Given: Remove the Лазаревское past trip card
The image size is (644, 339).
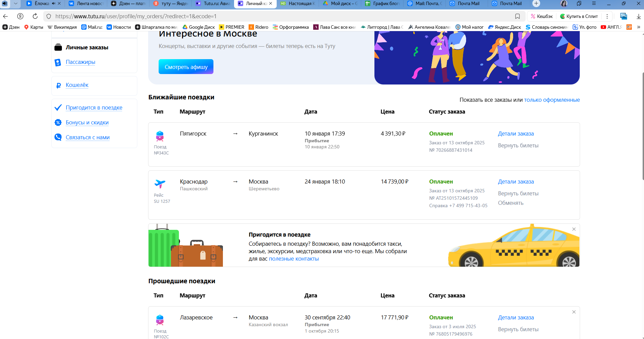Looking at the screenshot, I should click(x=574, y=312).
